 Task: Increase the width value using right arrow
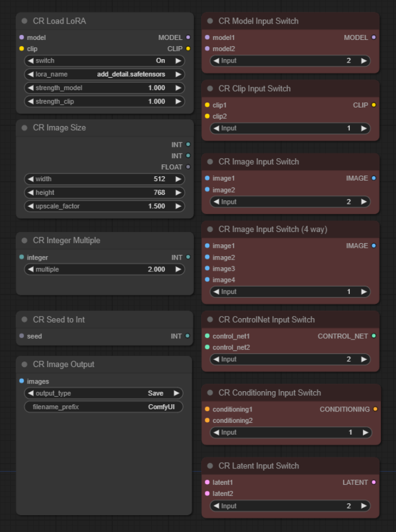pyautogui.click(x=178, y=179)
